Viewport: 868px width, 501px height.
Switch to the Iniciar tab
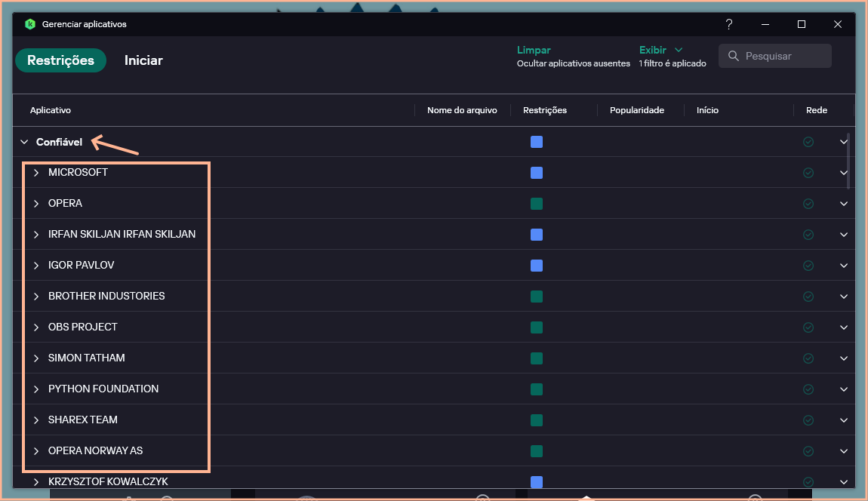[x=143, y=60]
